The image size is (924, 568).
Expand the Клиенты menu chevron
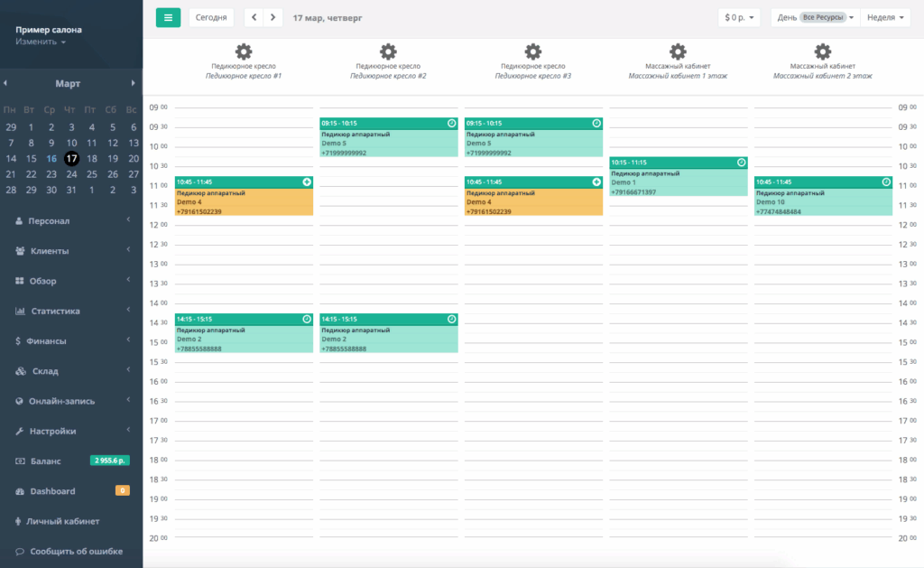coord(128,249)
